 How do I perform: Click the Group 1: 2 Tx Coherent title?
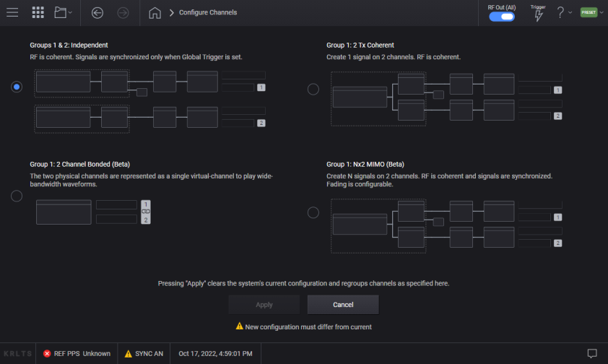(x=360, y=45)
